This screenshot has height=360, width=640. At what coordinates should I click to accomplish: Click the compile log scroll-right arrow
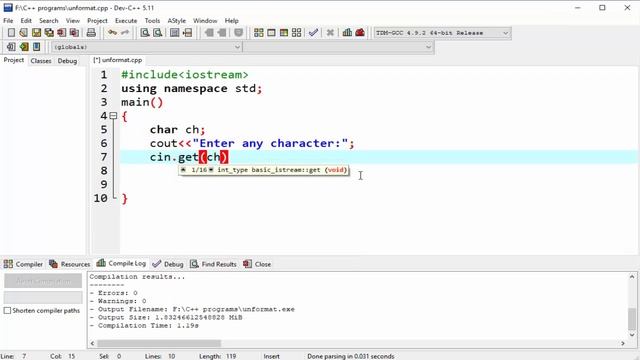click(623, 343)
